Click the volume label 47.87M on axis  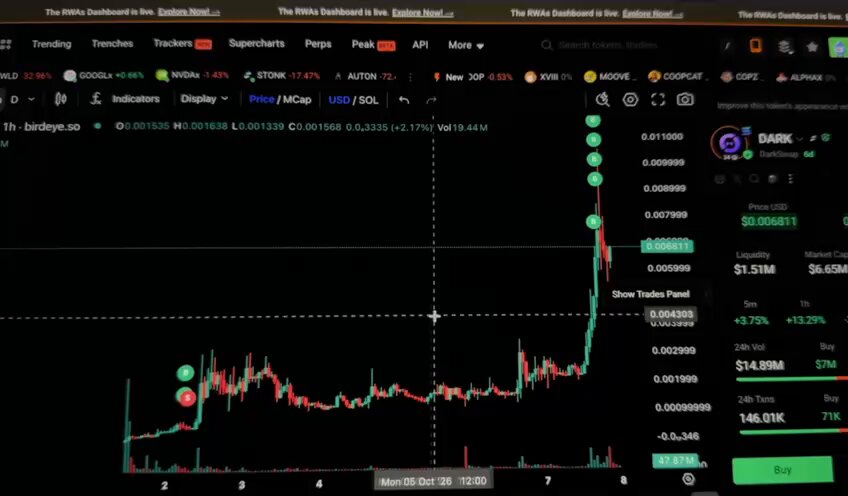(x=675, y=460)
